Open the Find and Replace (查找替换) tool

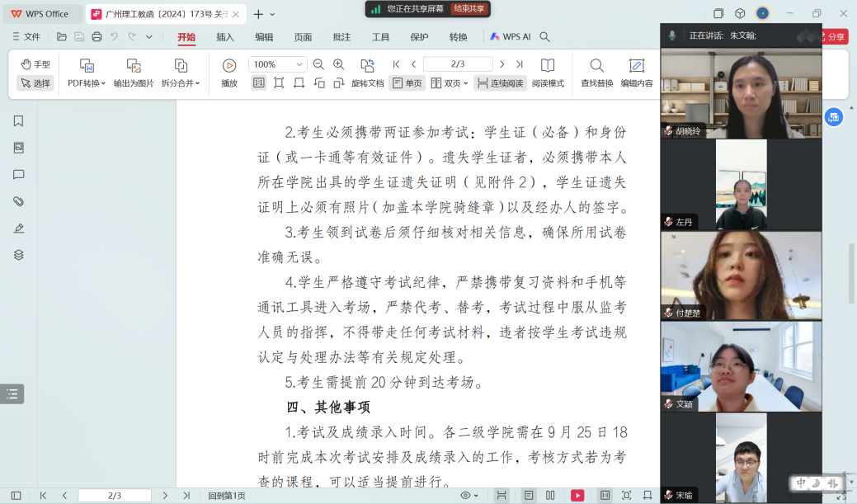(x=596, y=73)
